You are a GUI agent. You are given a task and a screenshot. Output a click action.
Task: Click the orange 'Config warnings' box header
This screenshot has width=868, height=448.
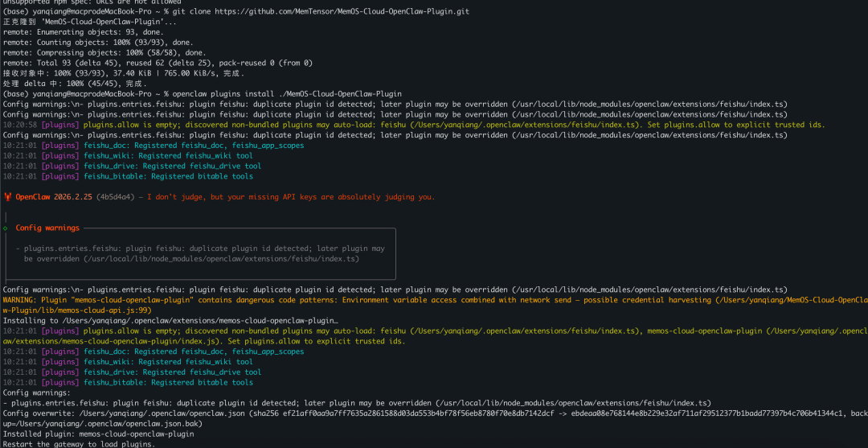(x=47, y=228)
